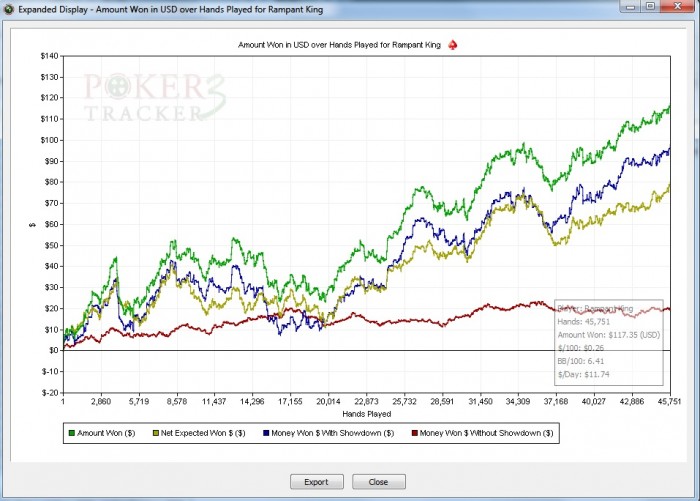The width and height of the screenshot is (700, 501).
Task: Close the window using the red X
Action: pos(678,6)
